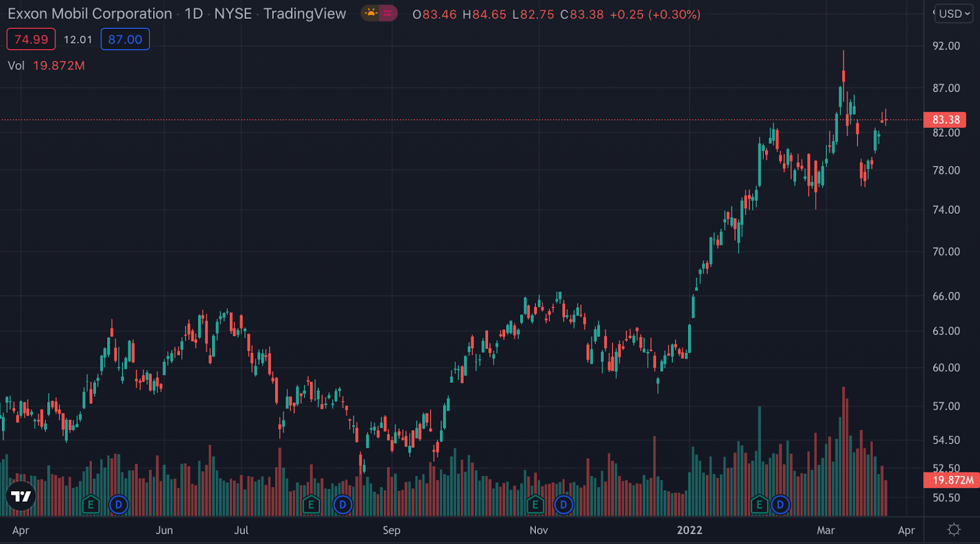Click the open price O83.46 value
Viewport: 980px width, 544px height.
[x=434, y=14]
